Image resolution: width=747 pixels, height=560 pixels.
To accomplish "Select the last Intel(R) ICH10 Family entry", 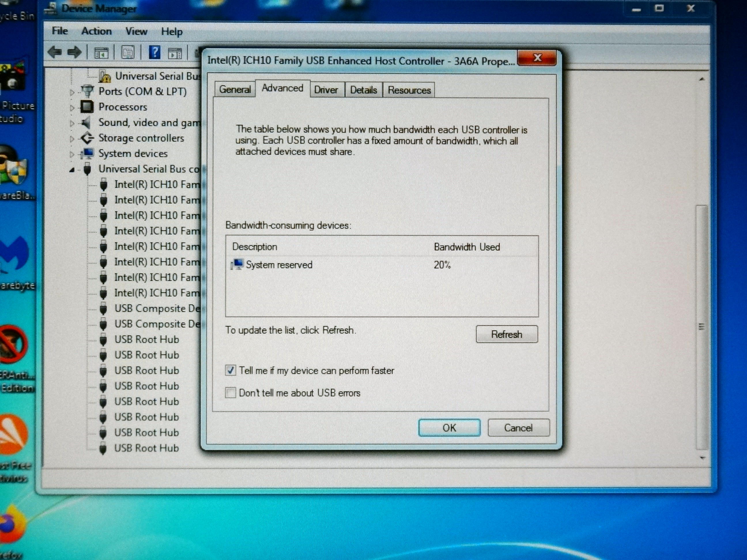I will (x=157, y=293).
